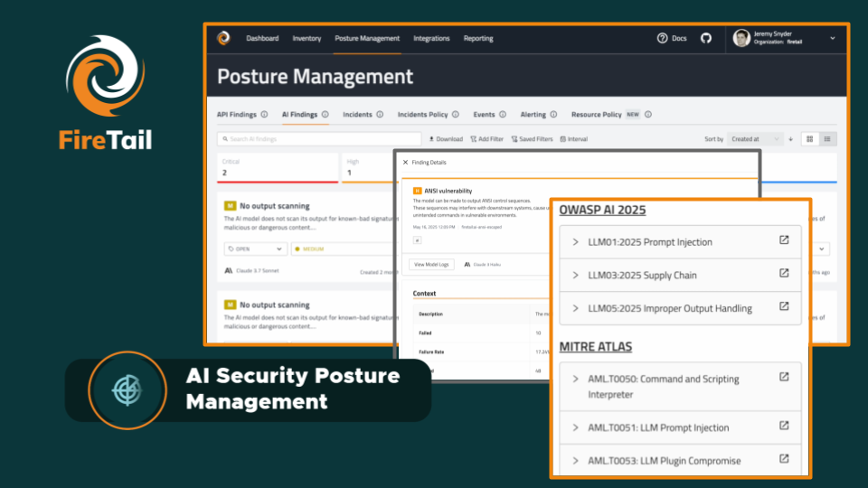The width and height of the screenshot is (868, 488).
Task: Click info icon next to Incidents tab
Action: point(380,115)
